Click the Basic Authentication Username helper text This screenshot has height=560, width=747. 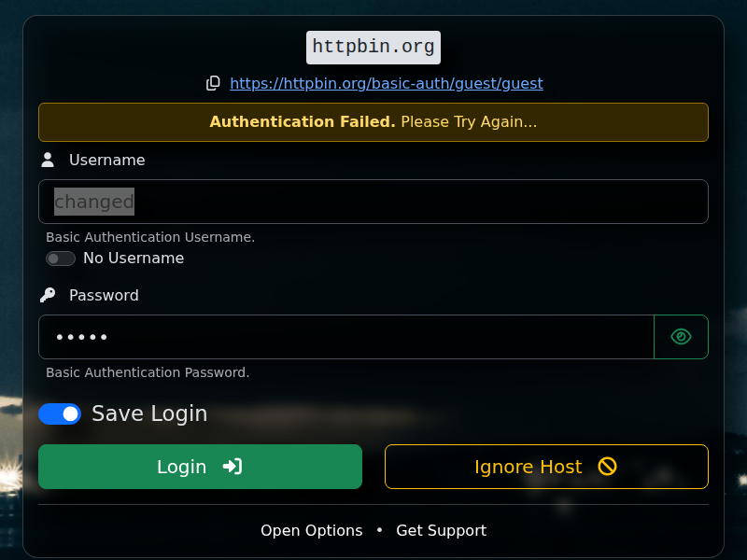click(x=150, y=237)
